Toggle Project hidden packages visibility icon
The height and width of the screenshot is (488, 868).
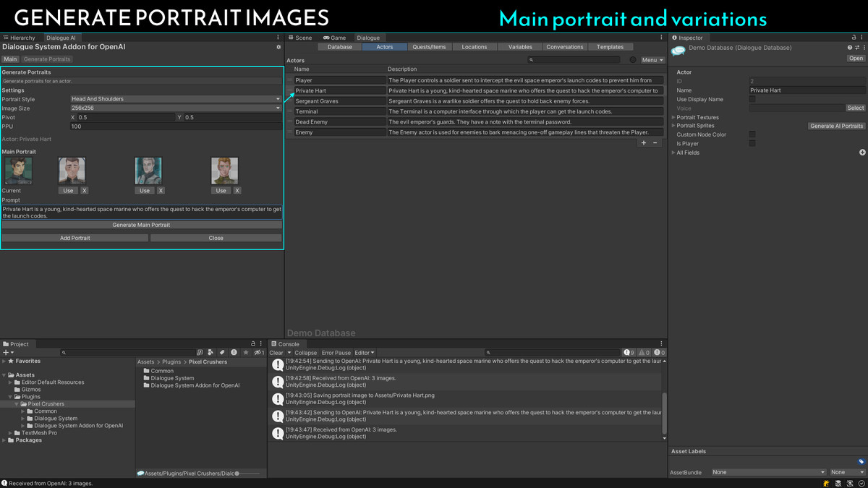point(258,353)
